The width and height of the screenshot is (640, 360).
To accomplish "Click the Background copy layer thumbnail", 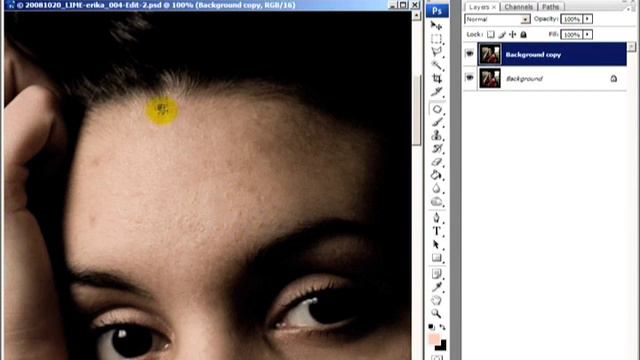I will click(490, 54).
